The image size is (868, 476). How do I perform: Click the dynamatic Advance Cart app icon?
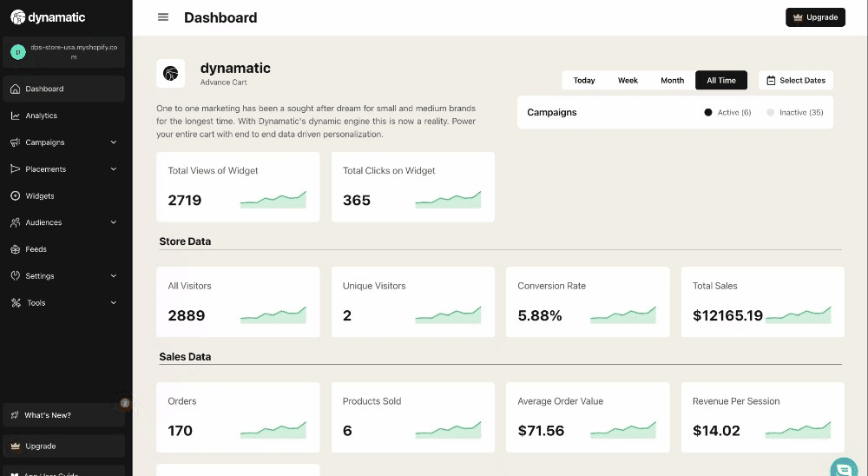click(x=170, y=74)
